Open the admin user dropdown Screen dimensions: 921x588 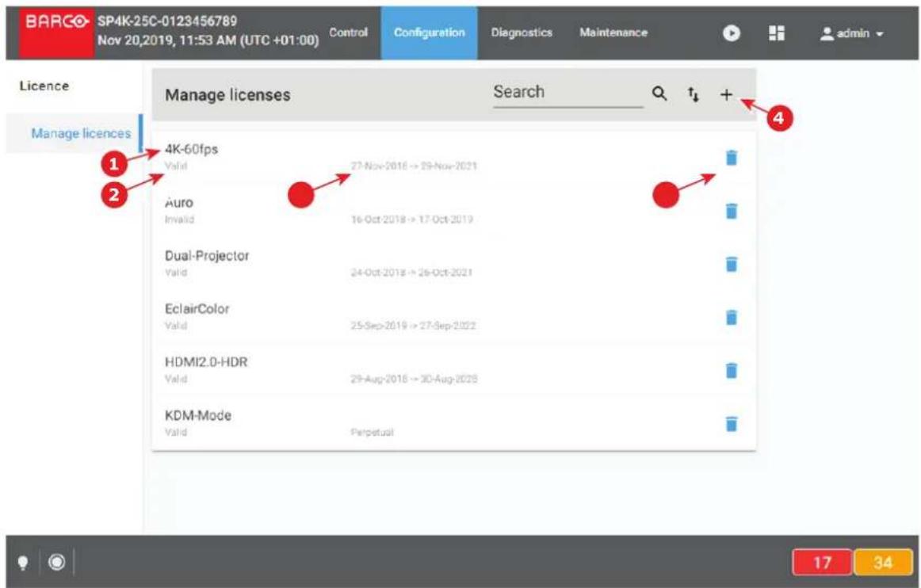(852, 33)
